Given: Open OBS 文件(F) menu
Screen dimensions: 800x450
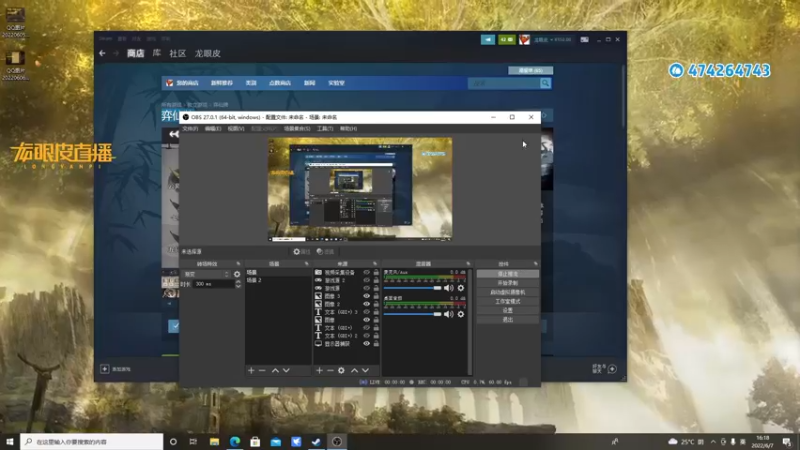Looking at the screenshot, I should pos(190,129).
